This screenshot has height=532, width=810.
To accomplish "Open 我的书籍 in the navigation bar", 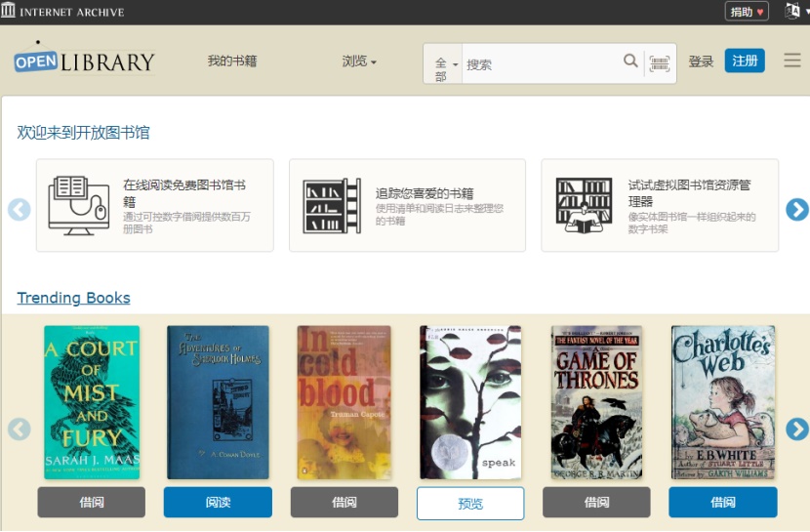I will (231, 61).
